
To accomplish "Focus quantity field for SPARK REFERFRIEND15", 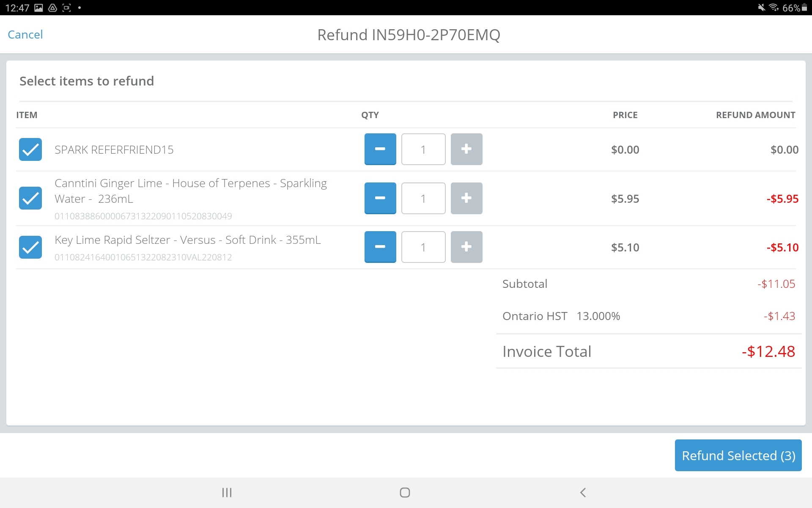I will [423, 149].
